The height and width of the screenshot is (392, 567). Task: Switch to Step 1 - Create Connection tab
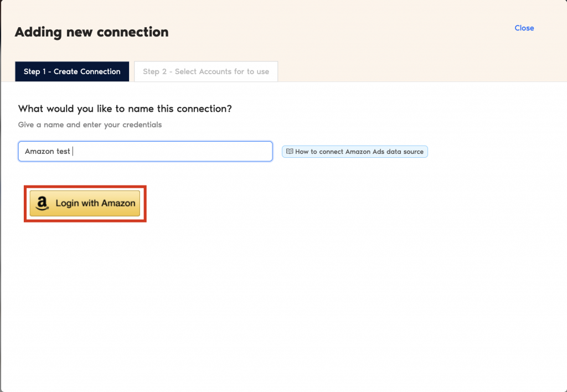[72, 71]
